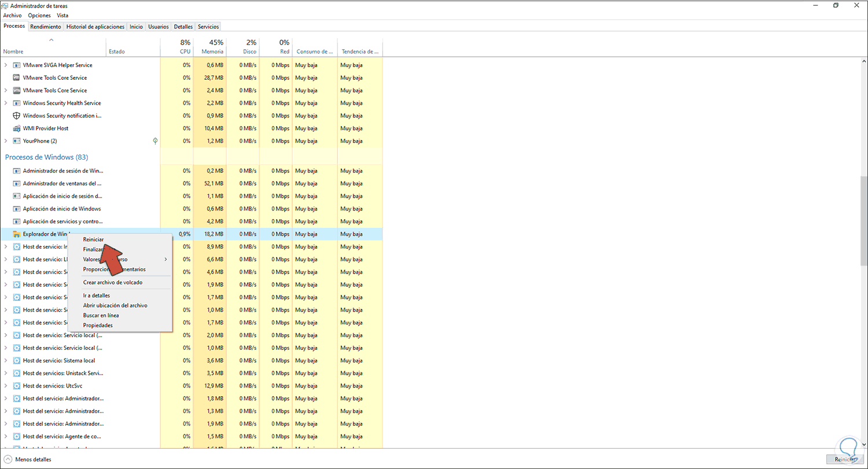Expand the YourPhone (2) process group
The image size is (868, 469).
tap(6, 141)
